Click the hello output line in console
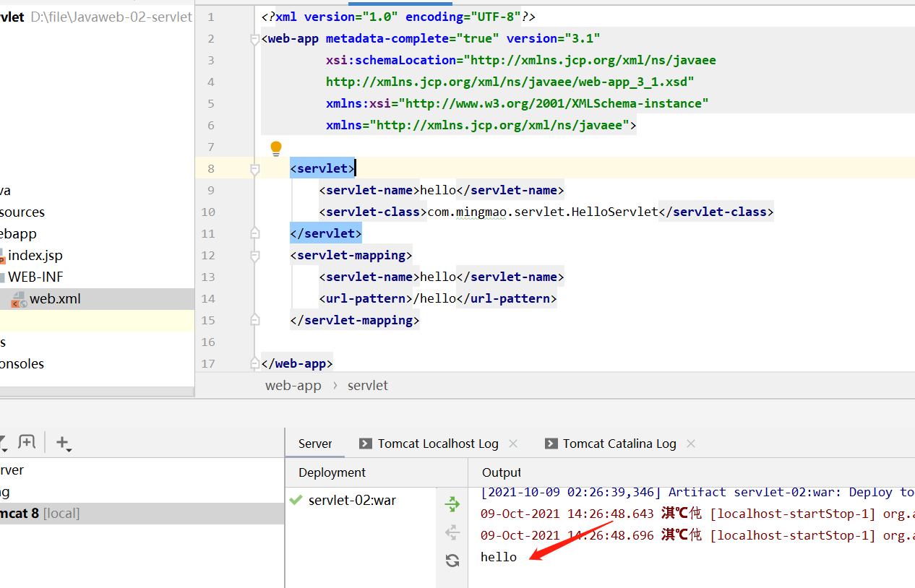Screen dimensions: 915x588 (499, 557)
